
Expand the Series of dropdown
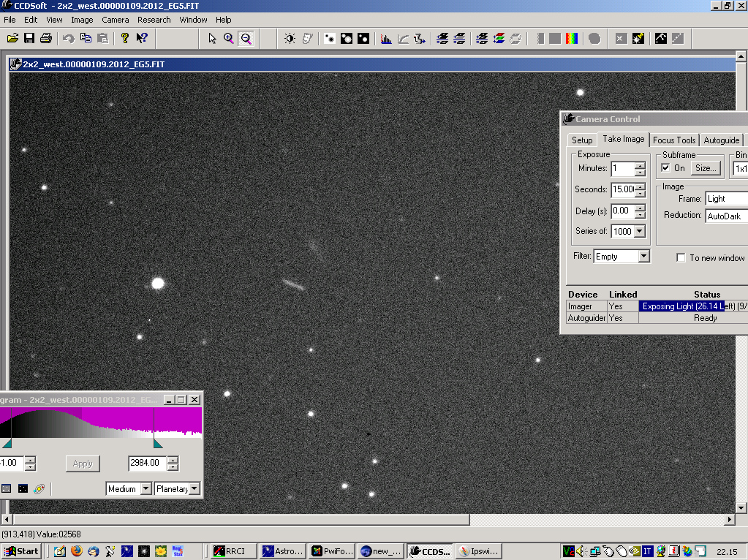[x=640, y=231]
